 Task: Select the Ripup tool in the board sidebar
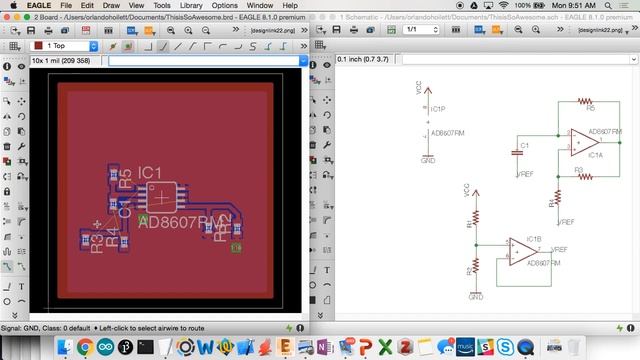tap(22, 267)
